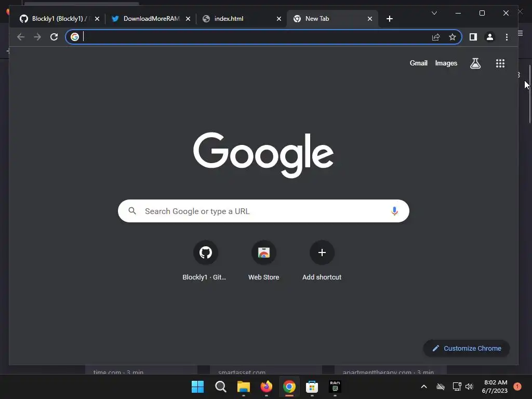
Task: Close the New Tab tab
Action: coord(370,19)
